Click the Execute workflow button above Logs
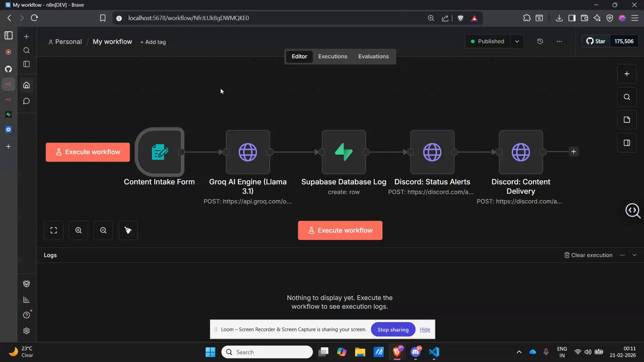 340,230
